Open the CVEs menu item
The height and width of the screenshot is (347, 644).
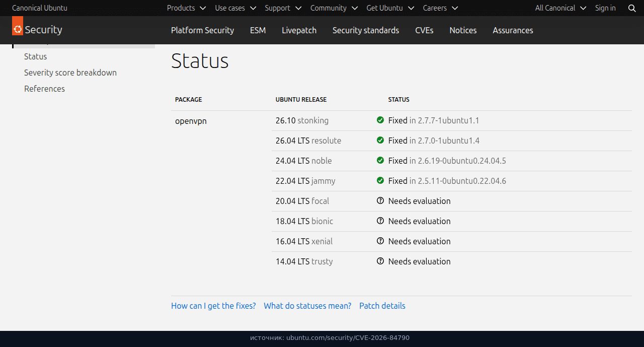(424, 30)
